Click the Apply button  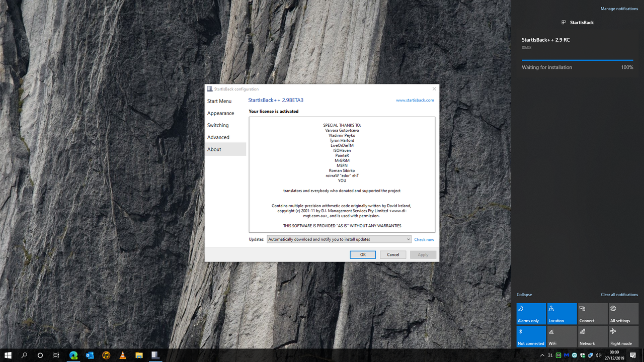point(423,254)
